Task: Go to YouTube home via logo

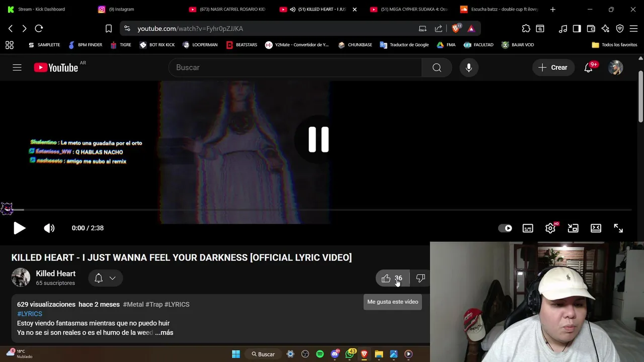Action: (x=56, y=67)
